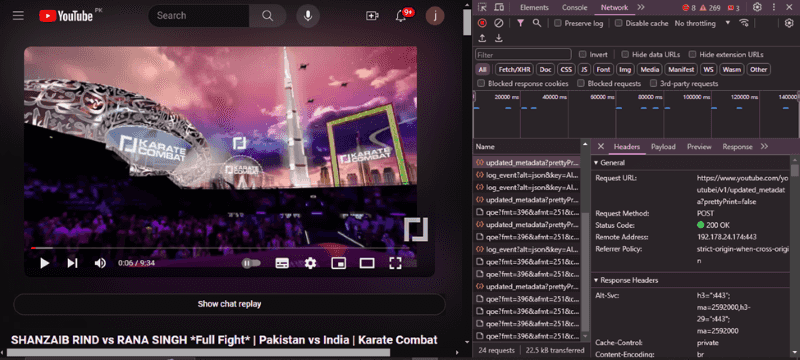This screenshot has width=800, height=360.
Task: Switch to the Console tab
Action: click(574, 7)
